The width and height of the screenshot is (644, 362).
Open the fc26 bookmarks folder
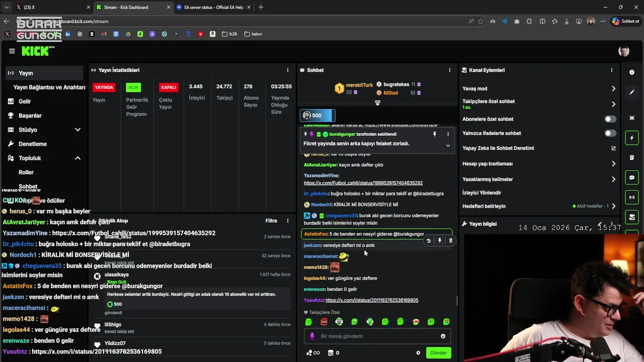[x=229, y=34]
